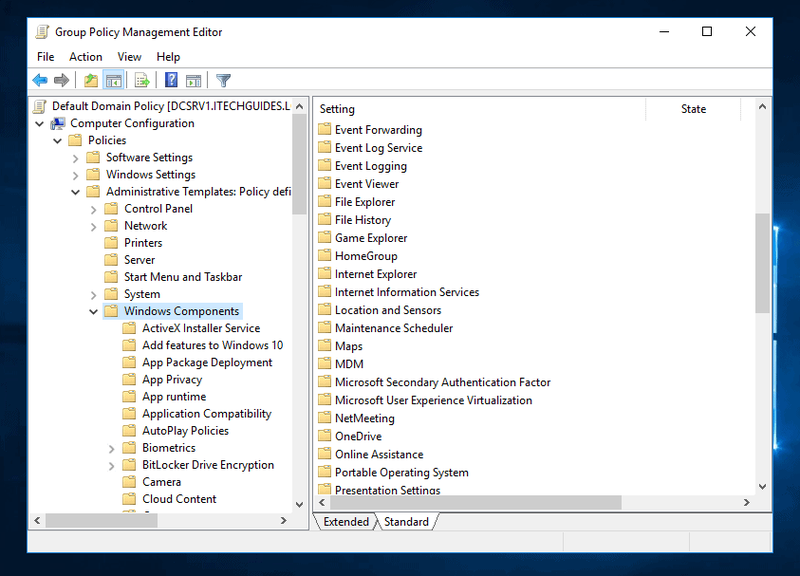Open the Action menu
Image resolution: width=800 pixels, height=576 pixels.
[86, 57]
